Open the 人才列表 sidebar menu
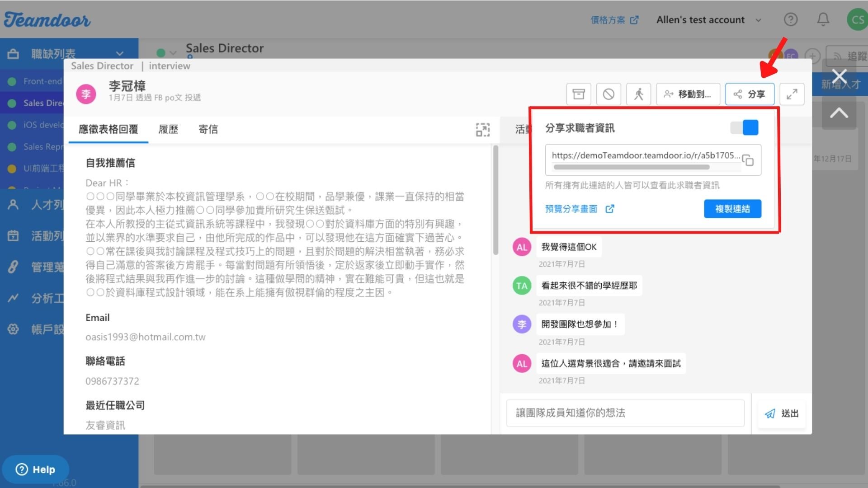Image resolution: width=868 pixels, height=488 pixels. point(33,205)
